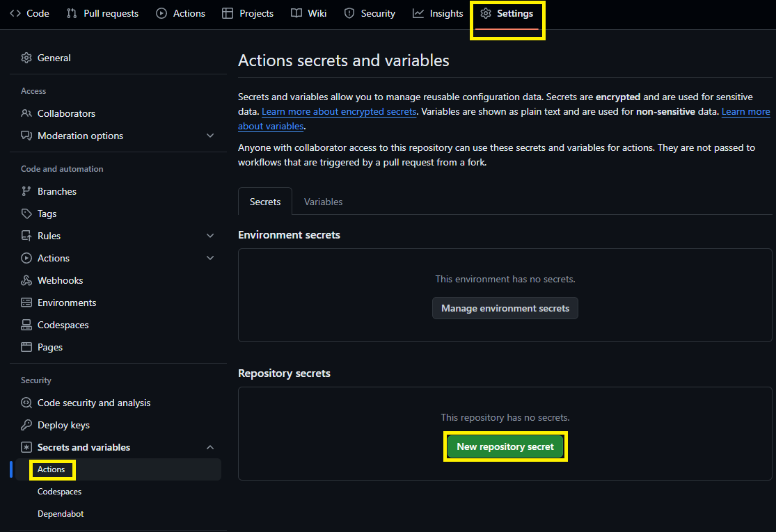Click the branch icon beside Branches
Image resolution: width=776 pixels, height=532 pixels.
tap(26, 191)
